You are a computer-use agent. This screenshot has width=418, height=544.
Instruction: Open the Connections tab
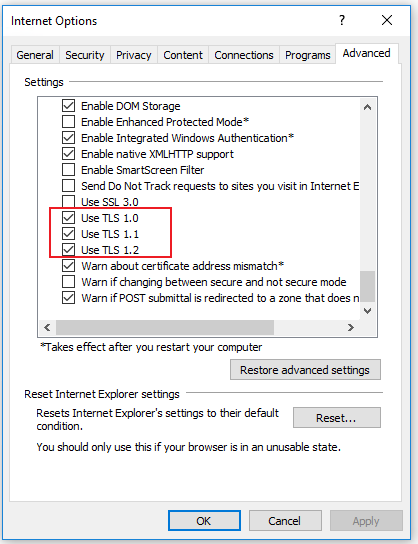tap(244, 55)
